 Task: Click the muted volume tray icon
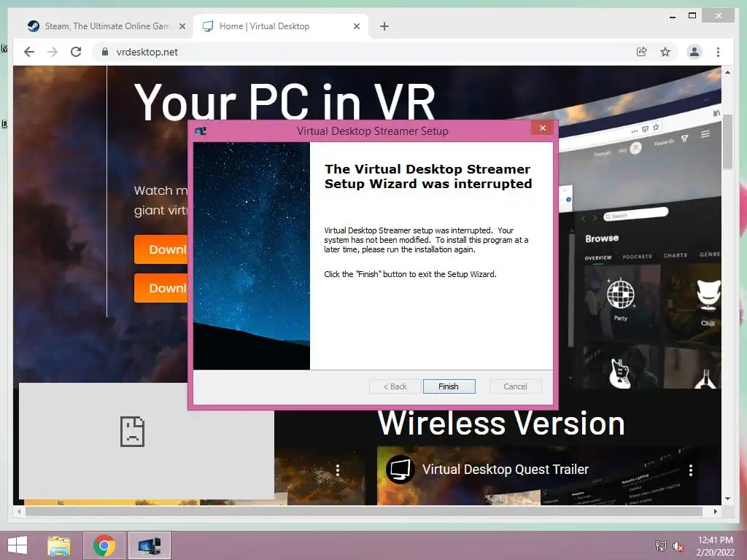click(678, 546)
